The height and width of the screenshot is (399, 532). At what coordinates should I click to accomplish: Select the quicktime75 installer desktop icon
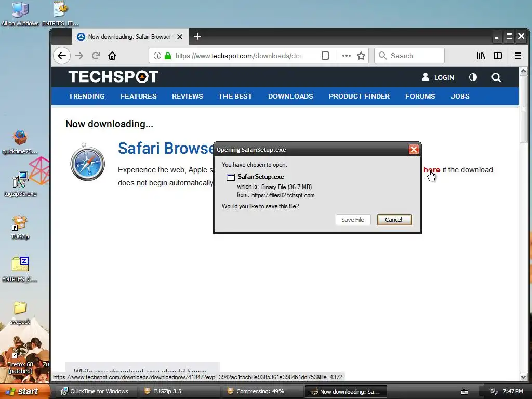tap(20, 141)
